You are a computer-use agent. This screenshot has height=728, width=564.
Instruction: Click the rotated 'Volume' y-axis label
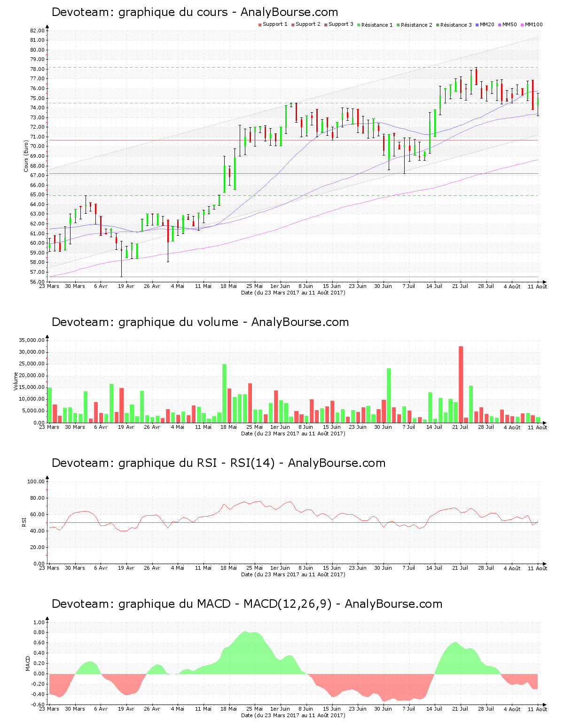tap(16, 381)
